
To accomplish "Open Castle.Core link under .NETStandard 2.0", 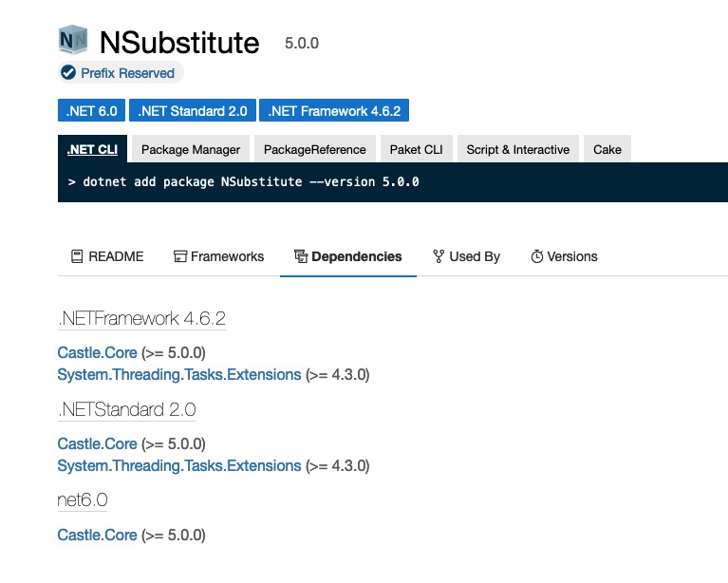I will (97, 443).
